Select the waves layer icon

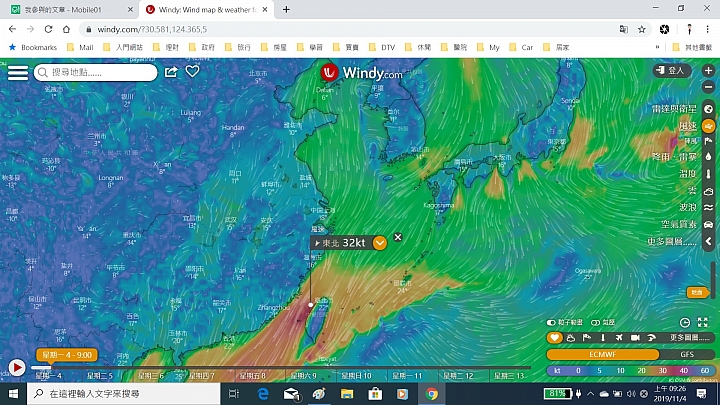coord(708,208)
